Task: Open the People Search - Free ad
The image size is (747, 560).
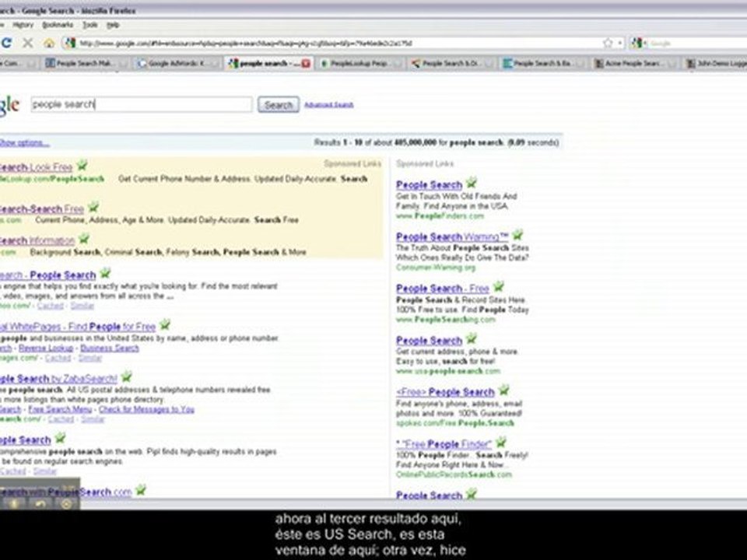Action: (x=443, y=289)
